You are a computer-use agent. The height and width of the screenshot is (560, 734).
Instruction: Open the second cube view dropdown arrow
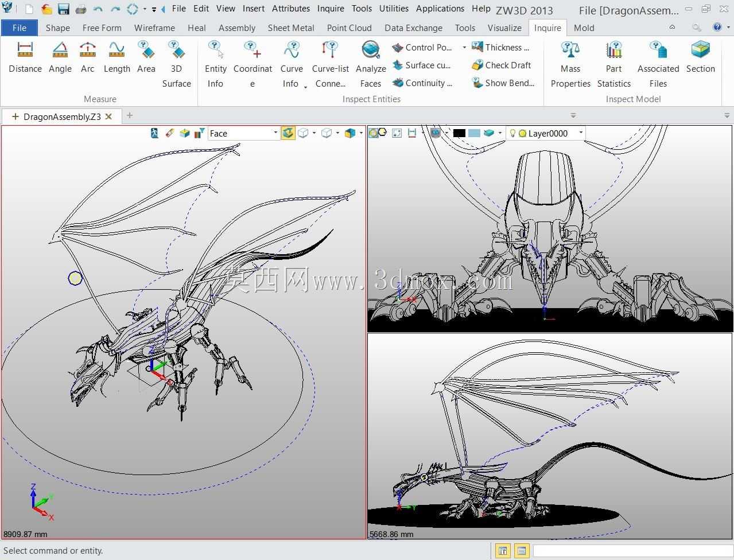click(337, 133)
